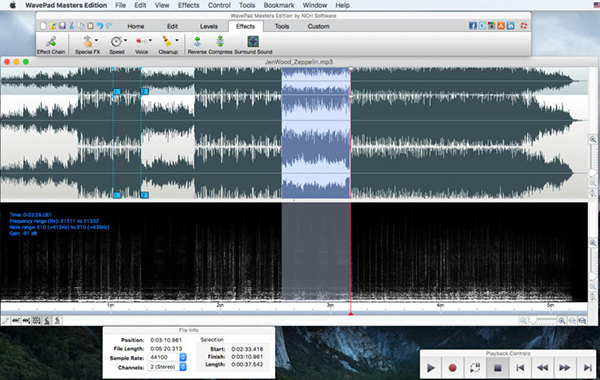Click the waveform vertical zoom slider handle
Viewport: 600px width, 380px height.
(592, 173)
